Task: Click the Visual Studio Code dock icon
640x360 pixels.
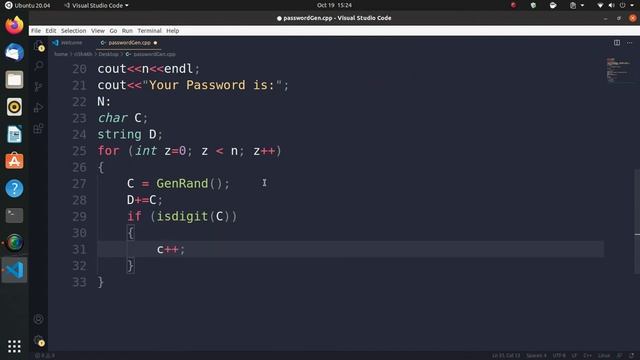Action: tap(14, 270)
